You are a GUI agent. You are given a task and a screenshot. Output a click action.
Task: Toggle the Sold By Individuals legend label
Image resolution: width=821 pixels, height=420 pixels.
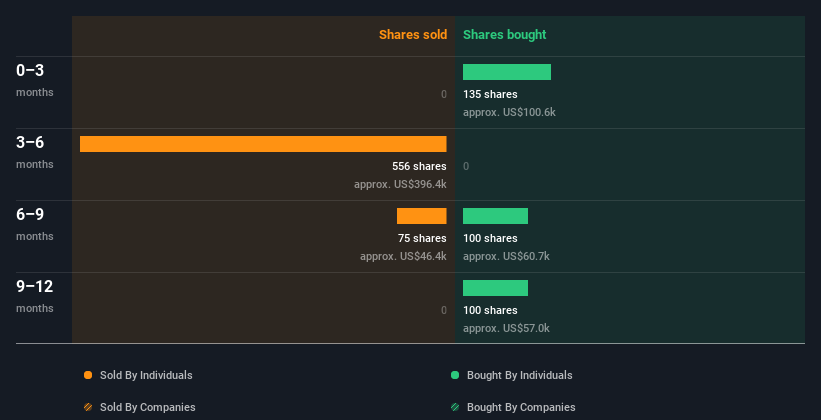click(x=146, y=375)
